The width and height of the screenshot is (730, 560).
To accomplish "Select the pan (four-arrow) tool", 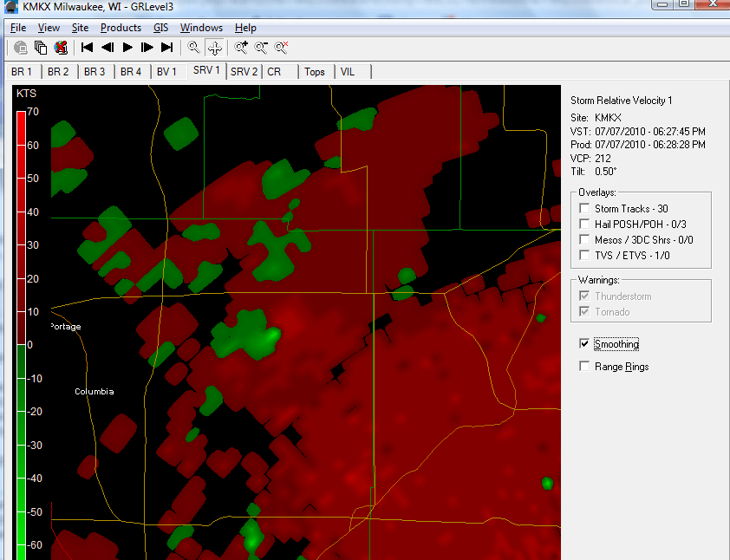I will [x=215, y=48].
